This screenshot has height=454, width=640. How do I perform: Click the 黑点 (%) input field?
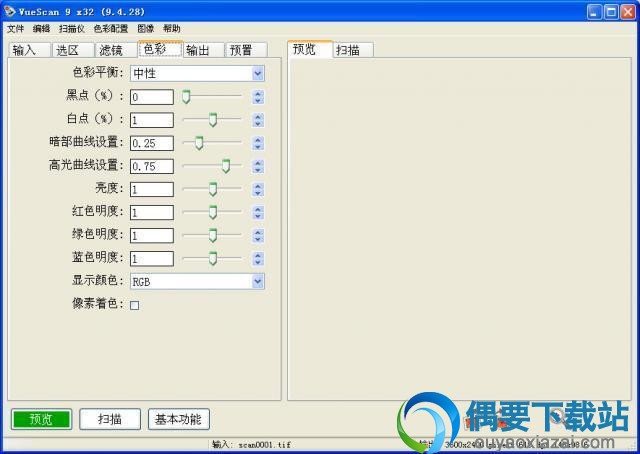pos(152,97)
